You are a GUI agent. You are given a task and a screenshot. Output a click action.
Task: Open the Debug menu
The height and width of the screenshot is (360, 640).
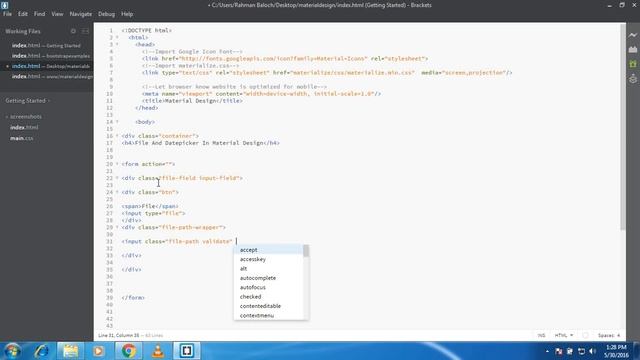click(106, 14)
